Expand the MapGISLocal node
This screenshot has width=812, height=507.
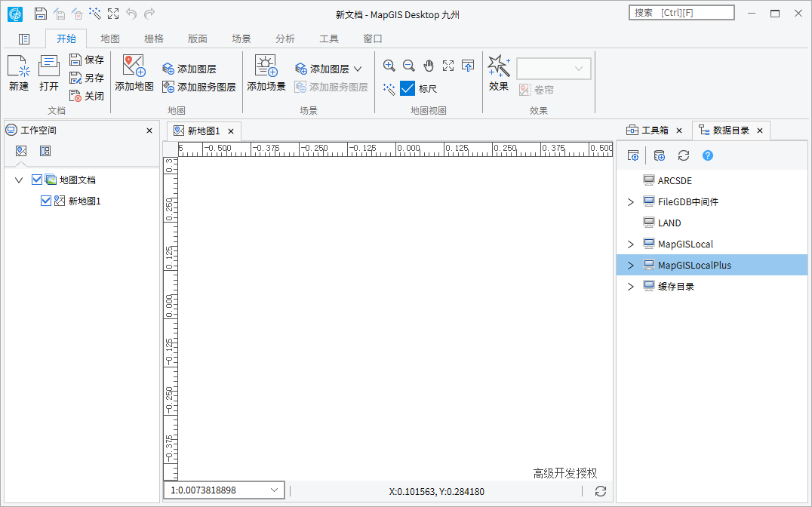pos(630,244)
